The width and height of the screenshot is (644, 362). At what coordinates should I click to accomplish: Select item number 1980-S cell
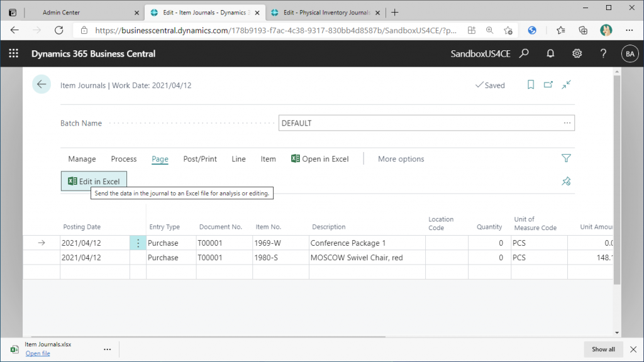click(x=281, y=258)
